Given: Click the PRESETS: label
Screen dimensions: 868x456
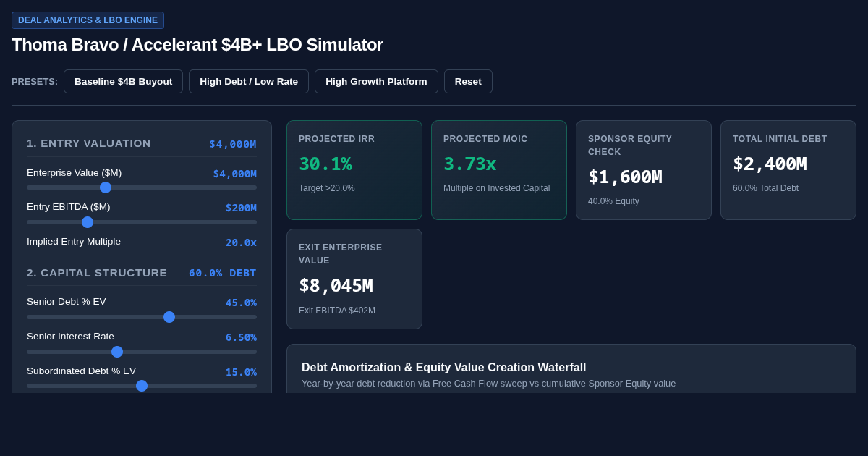Looking at the screenshot, I should [35, 82].
